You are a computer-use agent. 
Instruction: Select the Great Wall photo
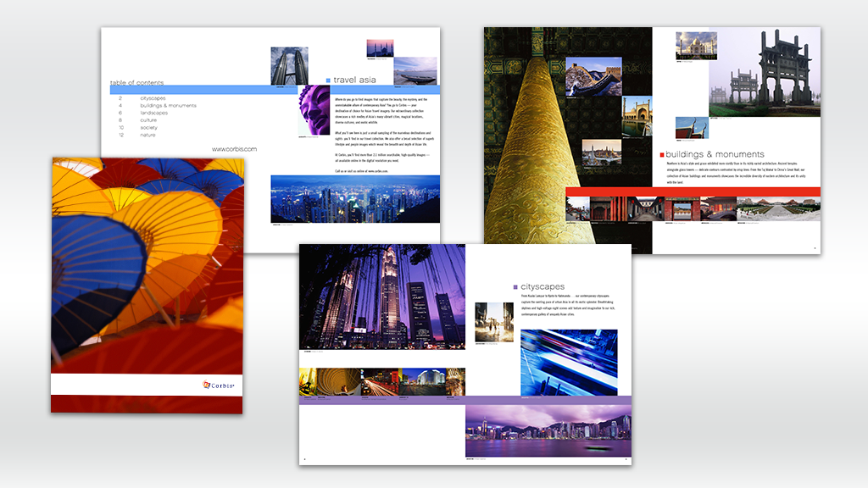pos(593,76)
